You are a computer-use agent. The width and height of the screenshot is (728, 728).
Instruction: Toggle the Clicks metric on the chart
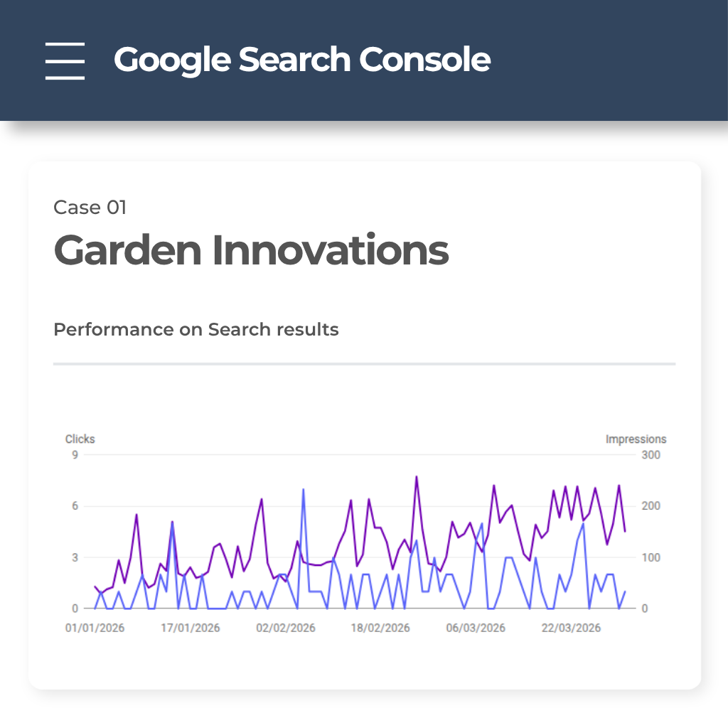[x=80, y=439]
